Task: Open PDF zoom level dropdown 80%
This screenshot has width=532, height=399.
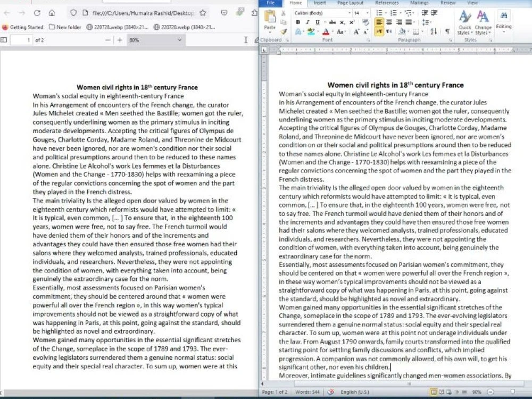Action: [x=156, y=40]
